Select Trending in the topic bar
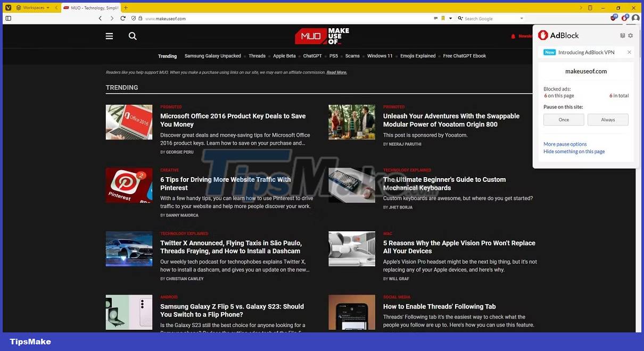This screenshot has width=644, height=351. click(167, 56)
